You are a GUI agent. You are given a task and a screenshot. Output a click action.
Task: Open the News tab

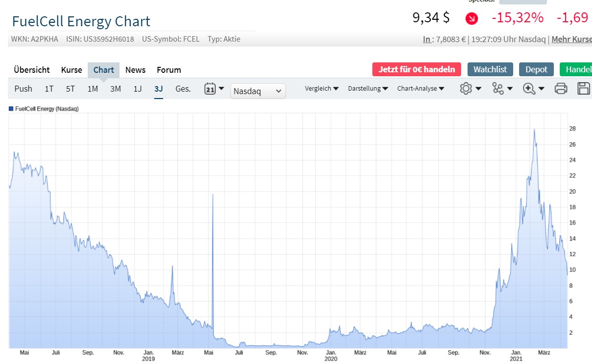tap(135, 70)
